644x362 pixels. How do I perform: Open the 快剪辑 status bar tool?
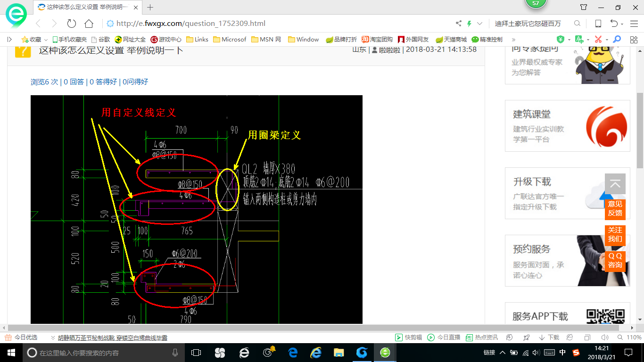pyautogui.click(x=408, y=337)
